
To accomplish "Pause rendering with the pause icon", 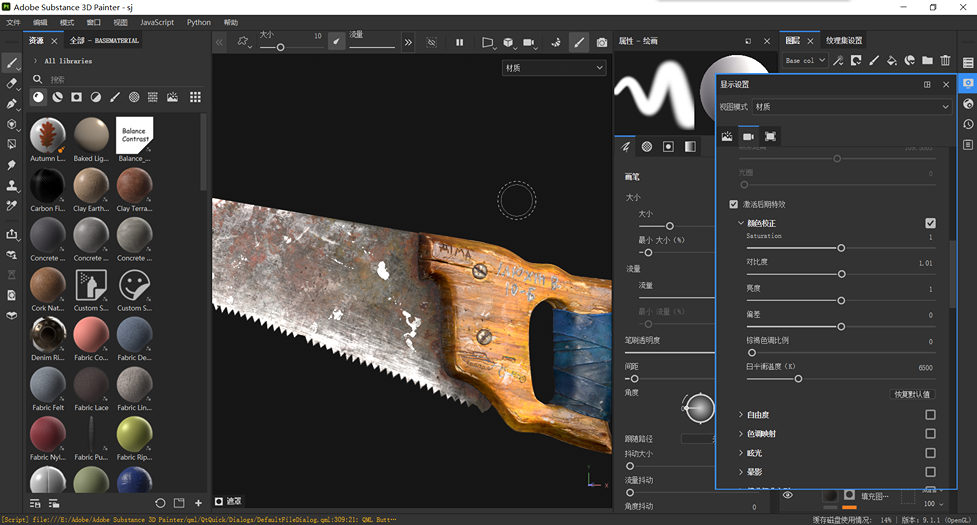I will click(459, 42).
